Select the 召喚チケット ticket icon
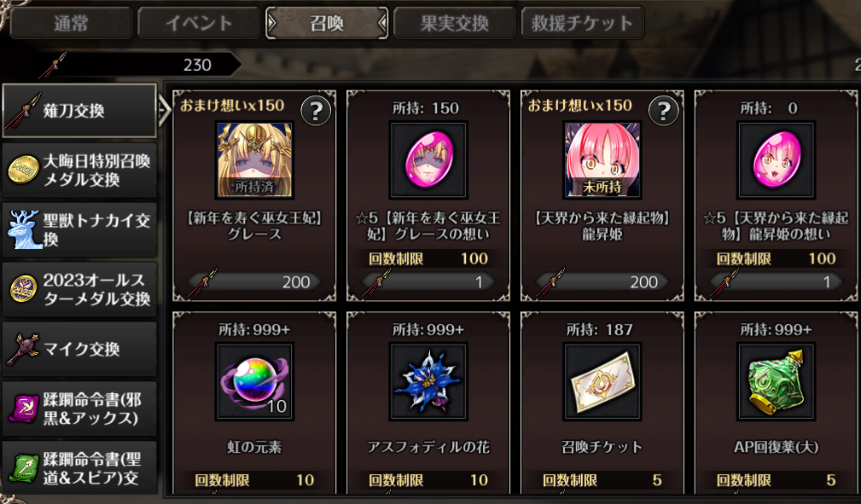861x504 pixels. [602, 381]
